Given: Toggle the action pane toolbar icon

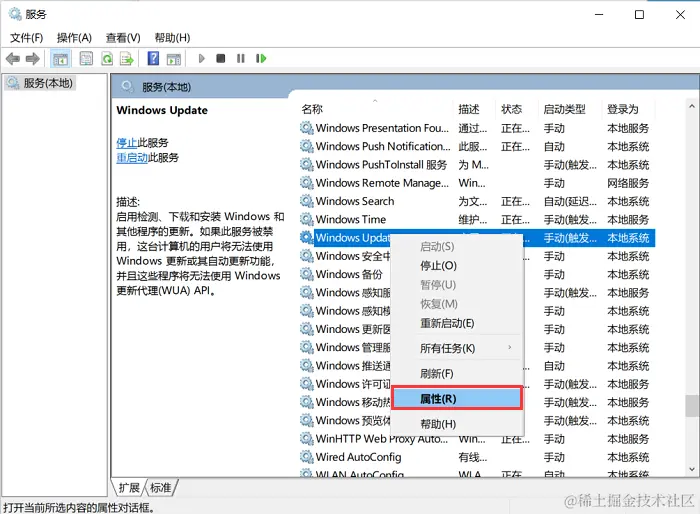Looking at the screenshot, I should coord(174,59).
